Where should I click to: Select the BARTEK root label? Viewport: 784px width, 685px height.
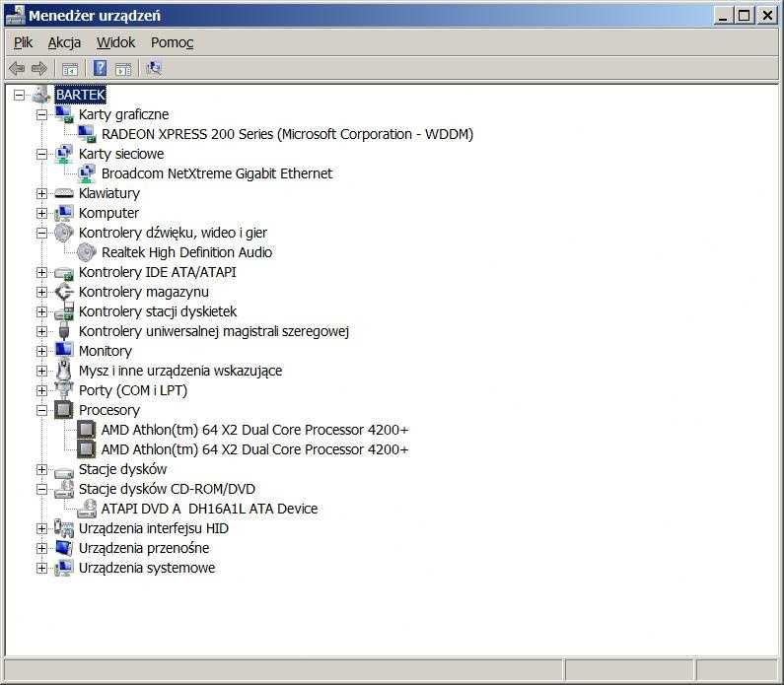[80, 95]
